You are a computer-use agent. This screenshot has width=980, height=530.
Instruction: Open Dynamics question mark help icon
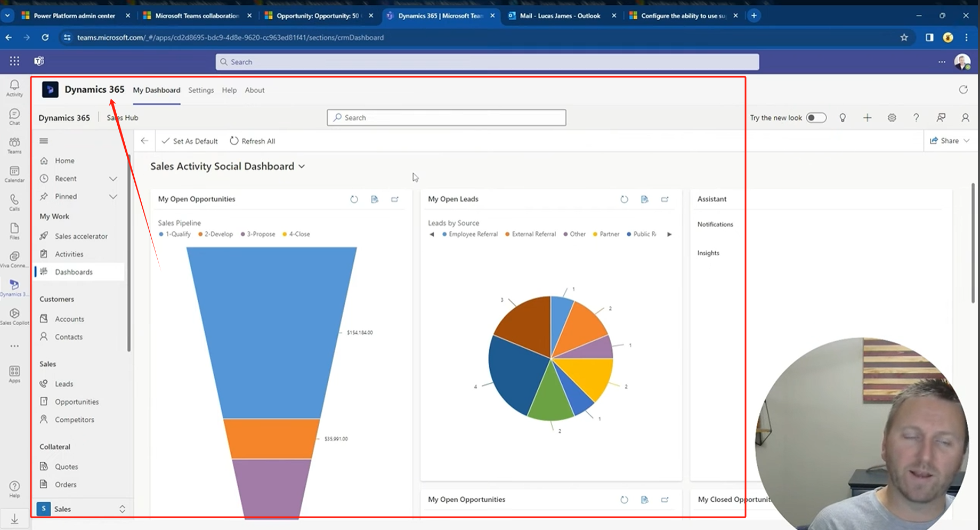coord(916,118)
